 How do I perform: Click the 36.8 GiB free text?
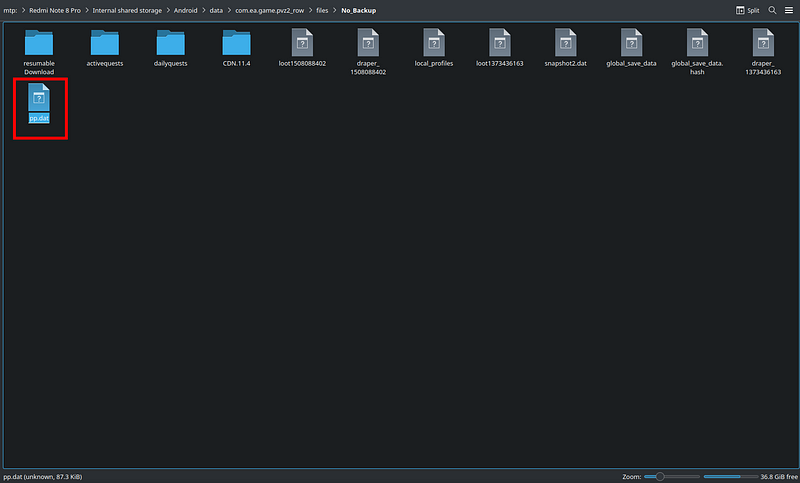click(x=779, y=476)
